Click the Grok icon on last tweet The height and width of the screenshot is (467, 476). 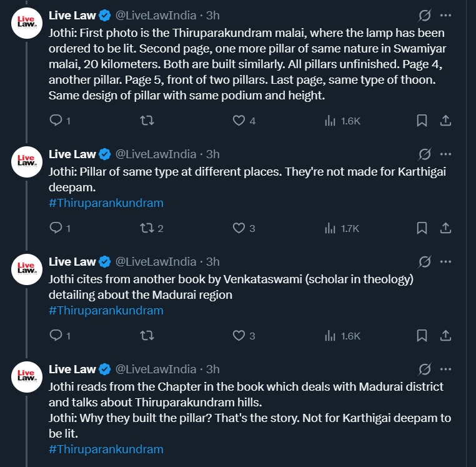[424, 369]
